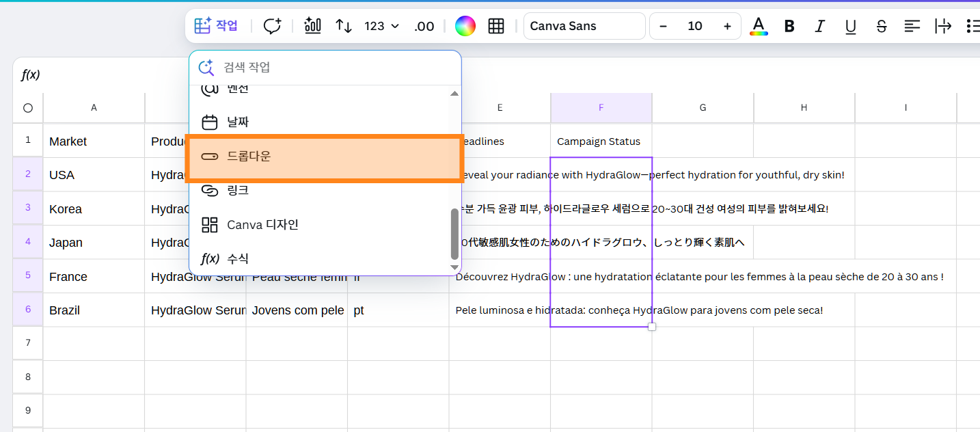Click the cell borders grid icon
Image resolution: width=980 pixels, height=432 pixels.
[x=496, y=26]
